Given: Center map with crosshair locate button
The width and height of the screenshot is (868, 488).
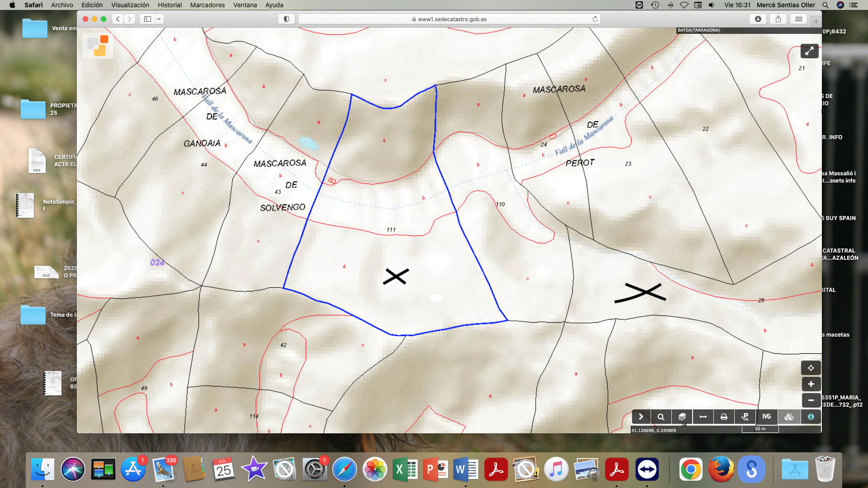Looking at the screenshot, I should click(811, 368).
